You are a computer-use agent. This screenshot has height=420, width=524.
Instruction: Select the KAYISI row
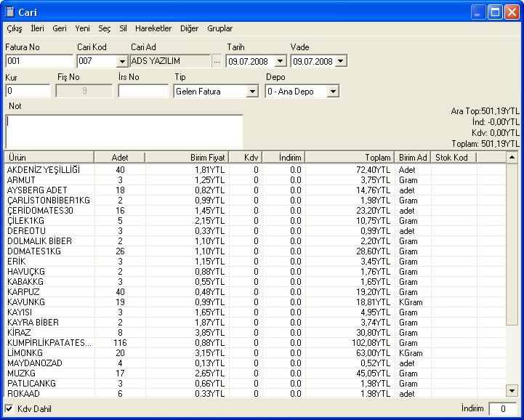[255, 312]
